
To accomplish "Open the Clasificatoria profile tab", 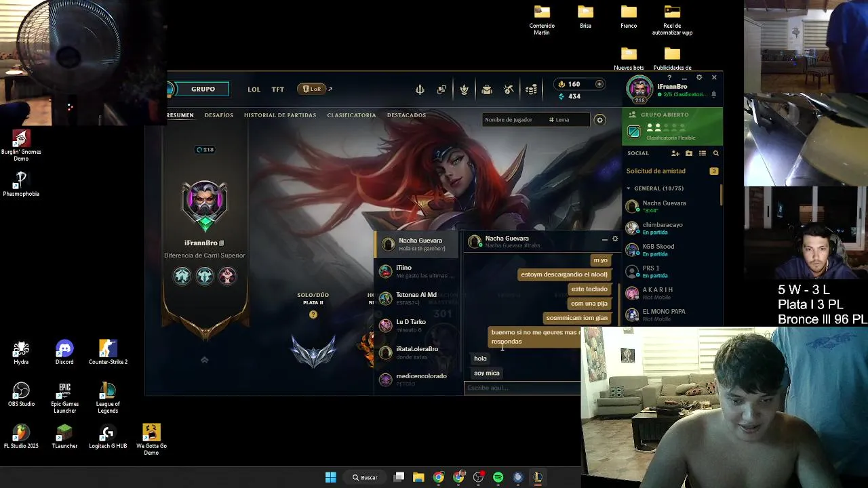I will (x=351, y=115).
